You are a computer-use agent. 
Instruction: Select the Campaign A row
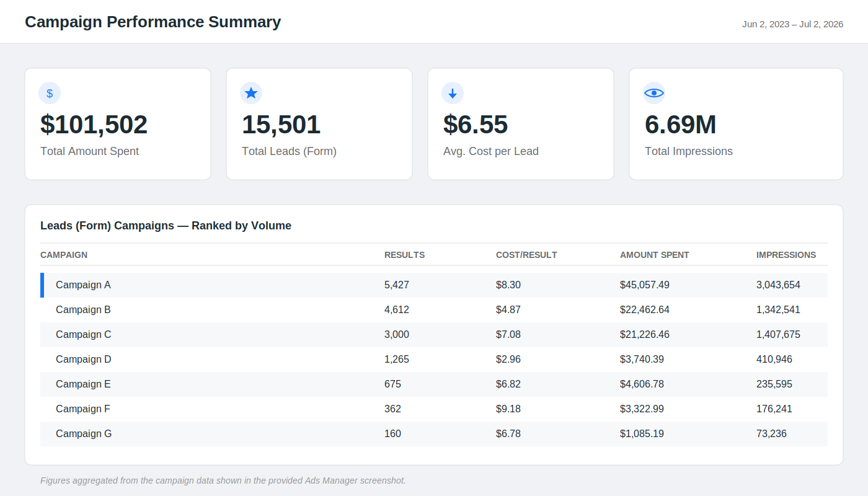(x=434, y=285)
